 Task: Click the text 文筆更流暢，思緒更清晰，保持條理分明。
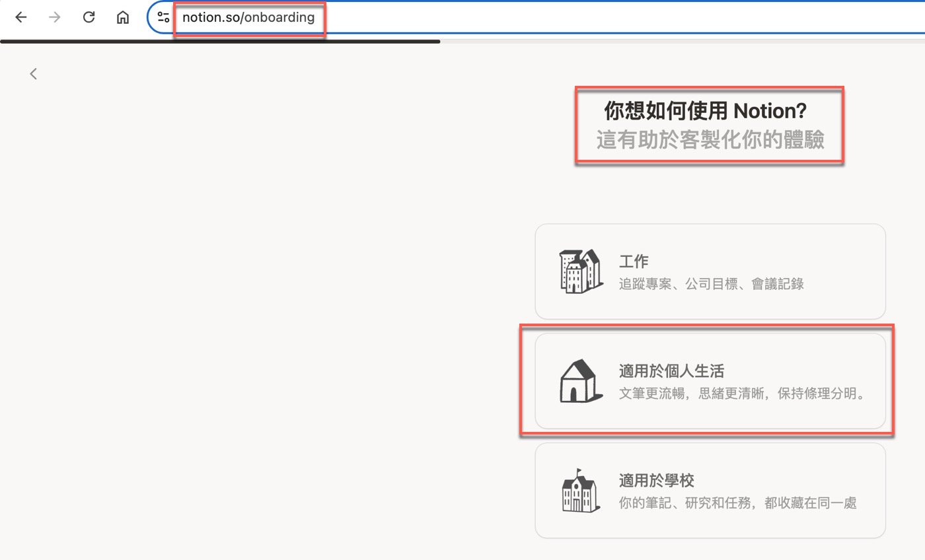(742, 394)
